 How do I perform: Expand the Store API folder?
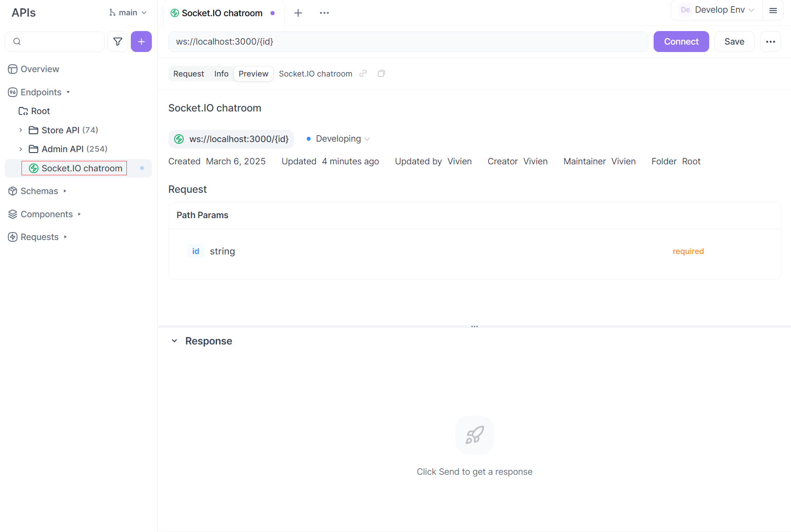21,130
